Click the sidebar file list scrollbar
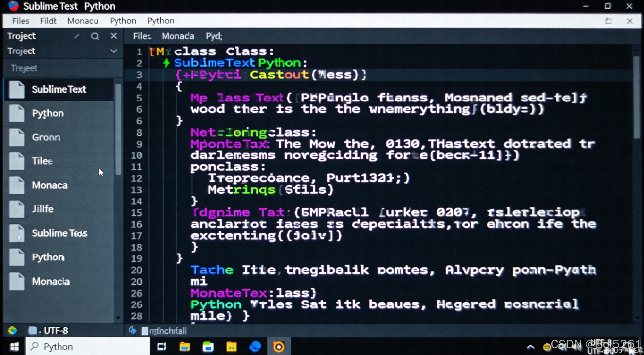The image size is (644, 355). pos(118,129)
